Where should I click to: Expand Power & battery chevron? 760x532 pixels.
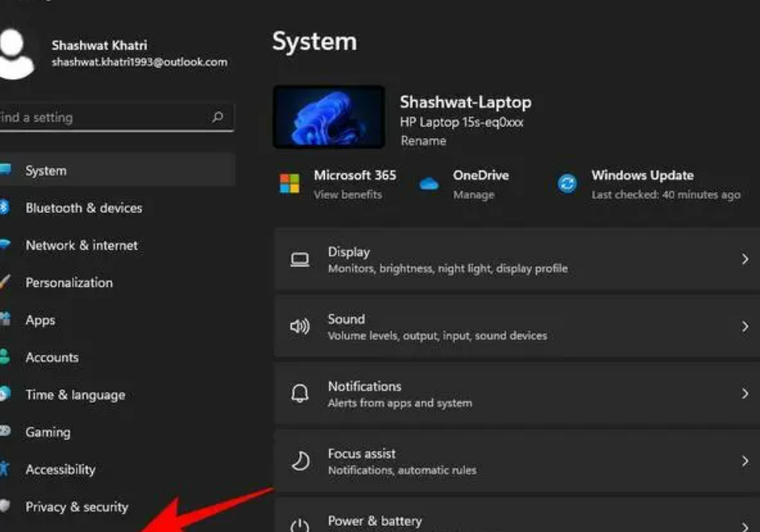click(745, 526)
